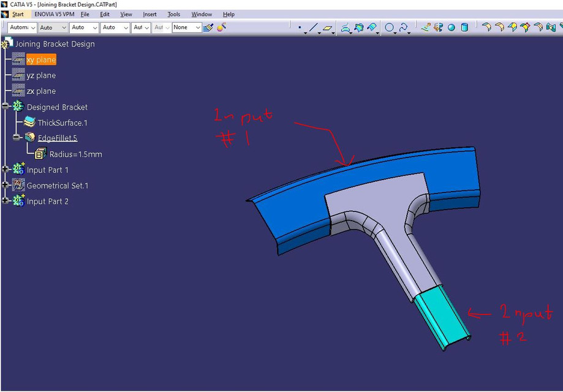Viewport: 563px width, 392px height.
Task: Select the Circle tool
Action: (x=389, y=27)
